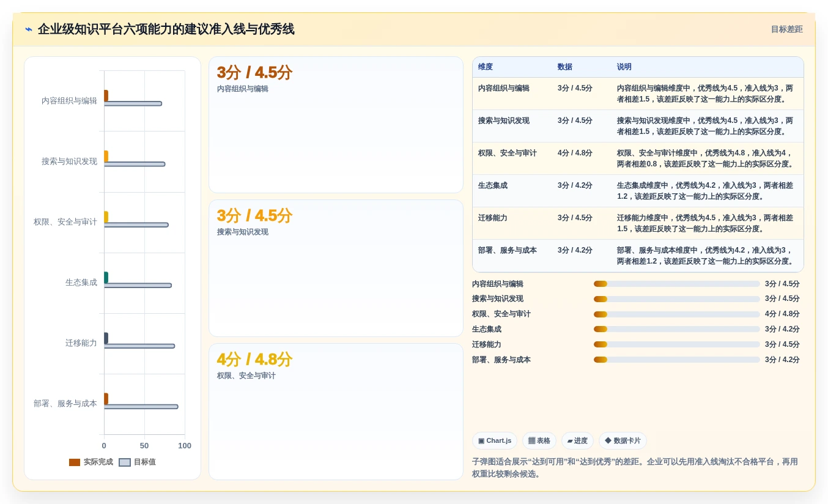Click the 迁移能力 target bar in chart
Viewport: 828px width, 504px height.
[x=139, y=346]
